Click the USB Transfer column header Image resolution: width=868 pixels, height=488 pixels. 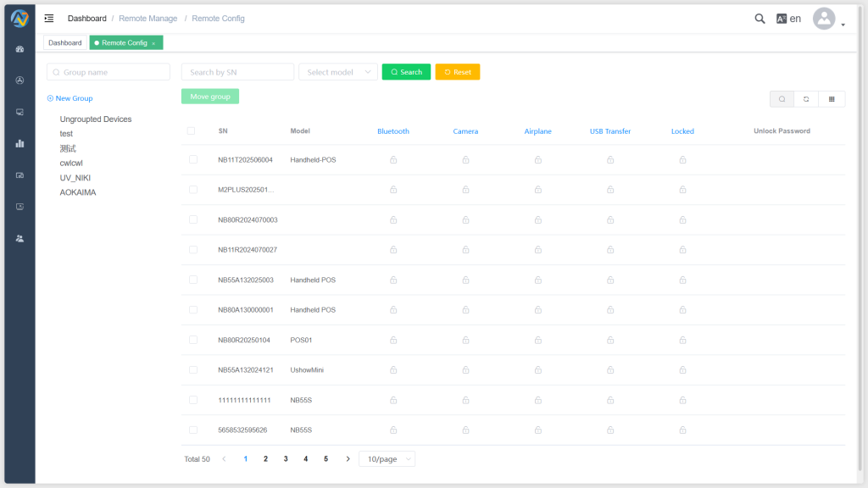[x=610, y=131]
